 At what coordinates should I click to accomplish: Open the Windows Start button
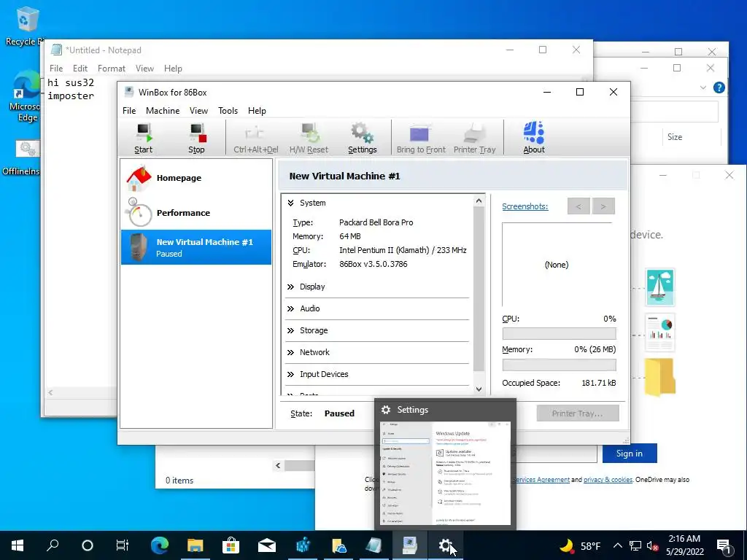pyautogui.click(x=18, y=545)
